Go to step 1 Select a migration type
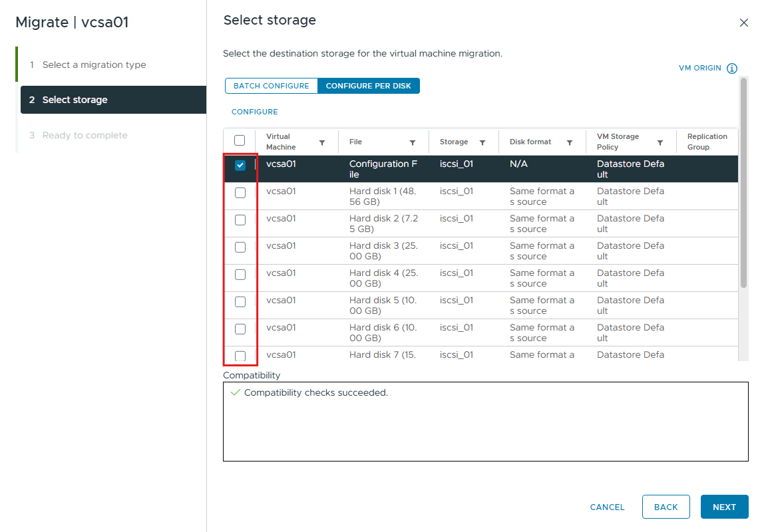 (x=94, y=65)
